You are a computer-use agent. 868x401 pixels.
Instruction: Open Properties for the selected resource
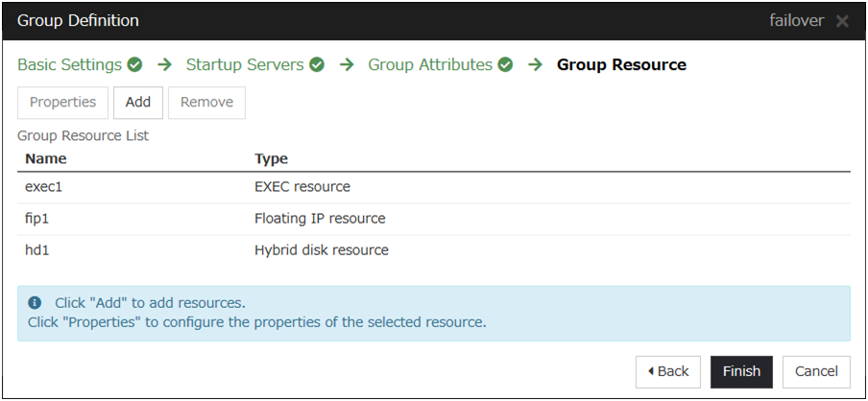click(x=62, y=103)
